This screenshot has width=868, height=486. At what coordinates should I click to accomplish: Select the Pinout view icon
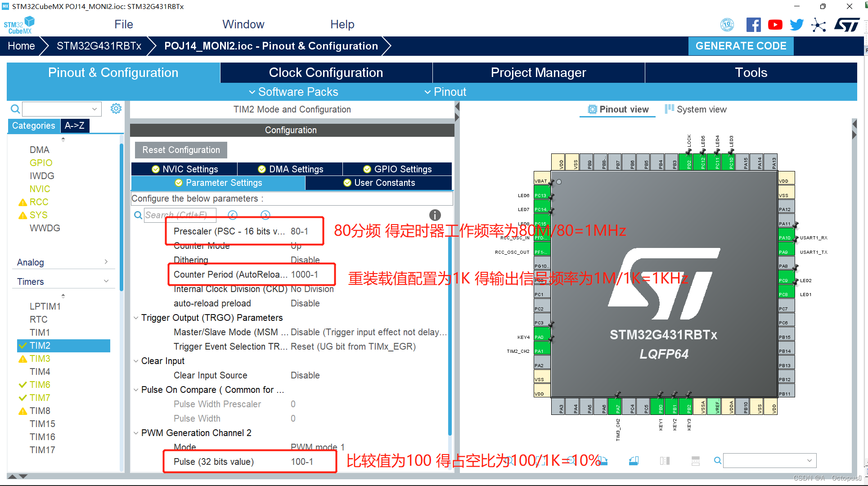[x=591, y=109]
